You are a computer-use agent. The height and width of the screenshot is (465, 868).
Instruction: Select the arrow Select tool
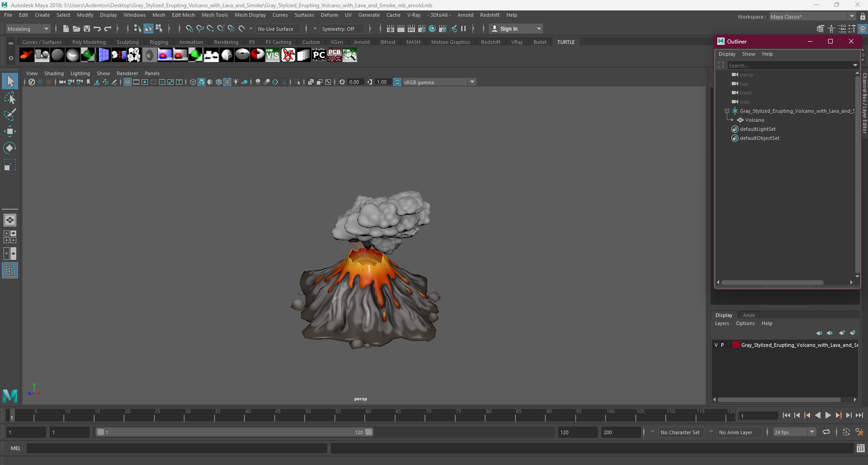(x=10, y=81)
